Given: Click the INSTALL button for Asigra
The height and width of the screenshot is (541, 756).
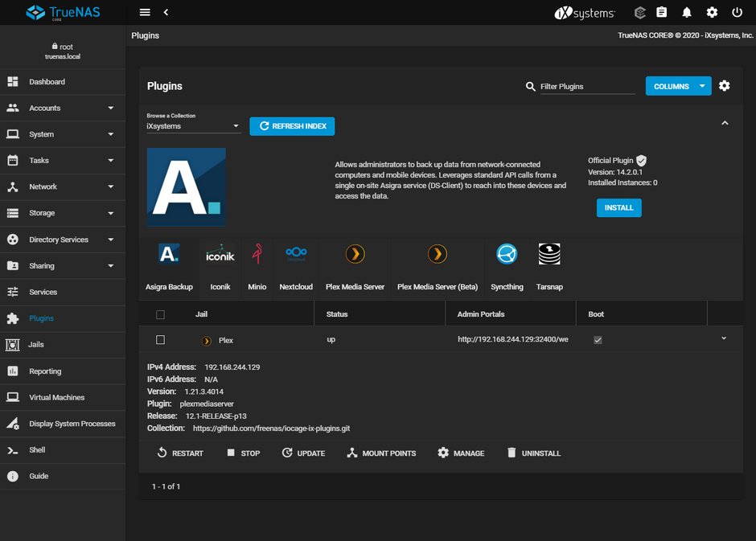Looking at the screenshot, I should pos(618,207).
